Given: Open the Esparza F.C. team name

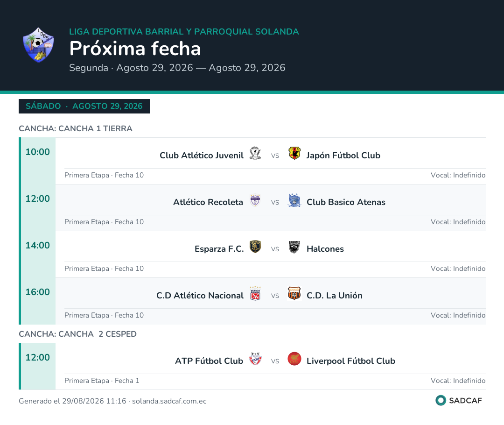Looking at the screenshot, I should (x=219, y=248).
